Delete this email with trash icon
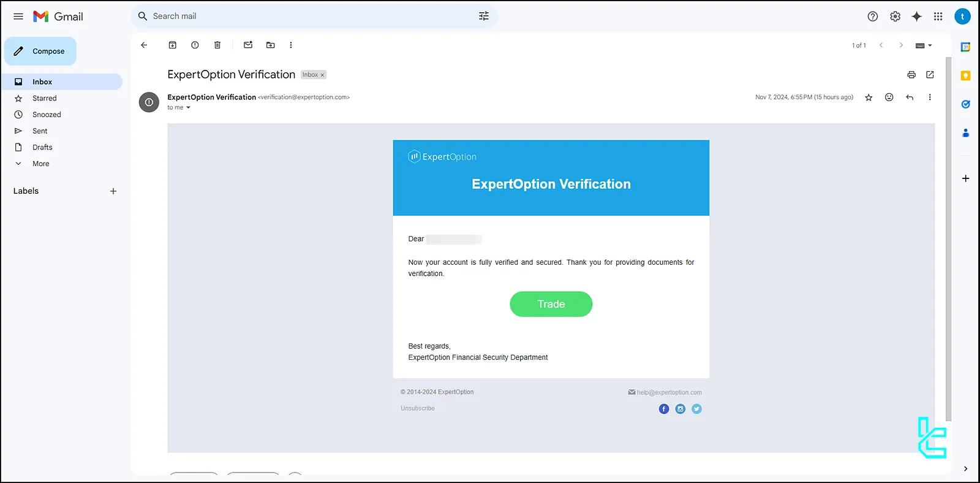 point(217,45)
